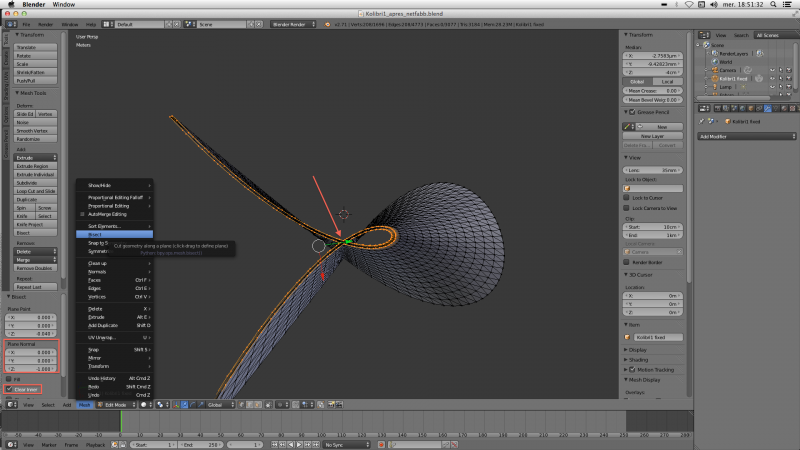Screen dimensions: 800x450
Task: Click the Blender logo in info header
Action: (327, 24)
